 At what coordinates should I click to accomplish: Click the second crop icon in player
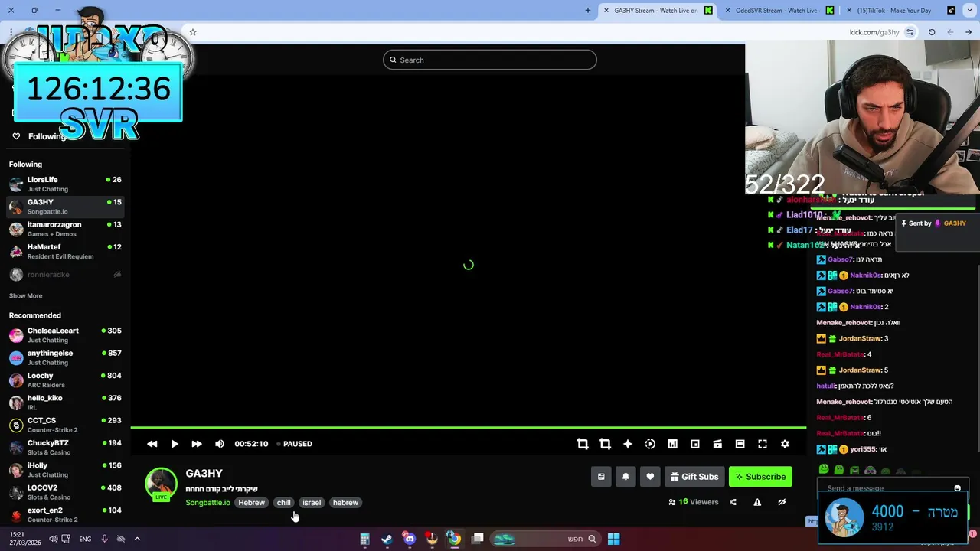605,444
